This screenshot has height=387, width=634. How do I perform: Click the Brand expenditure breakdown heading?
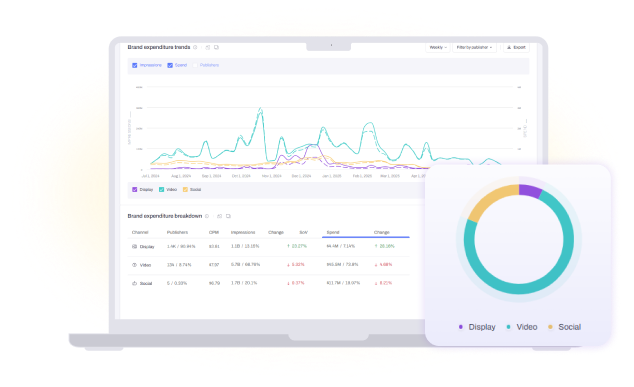[x=165, y=216]
